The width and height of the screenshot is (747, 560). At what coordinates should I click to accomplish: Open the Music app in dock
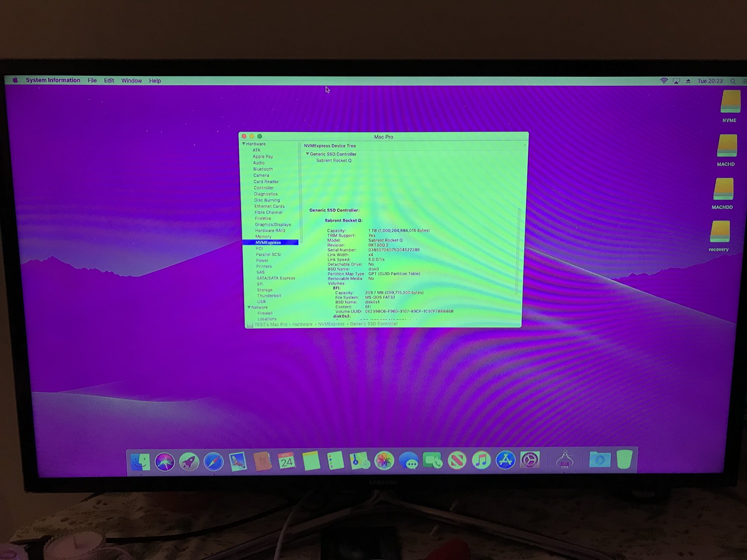(x=481, y=460)
